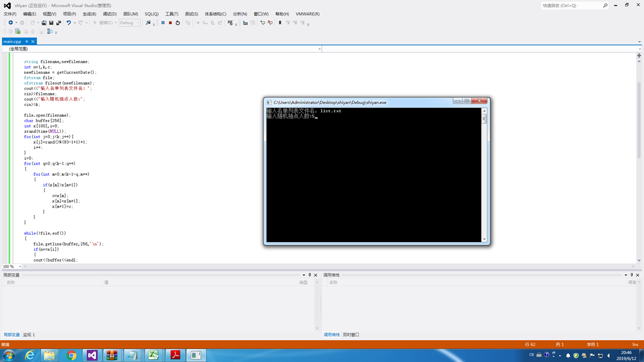Close the main.cpp editor tab

pyautogui.click(x=33, y=42)
